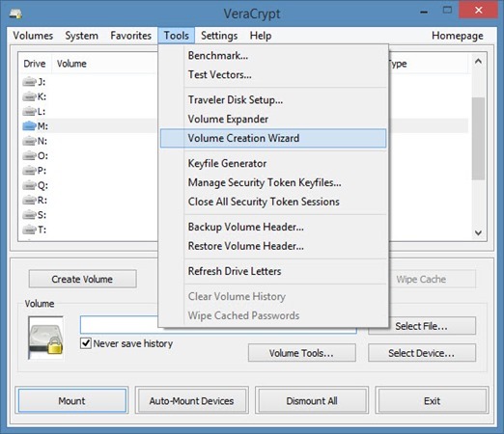Choose the N: drive icon
The height and width of the screenshot is (434, 504).
point(29,141)
